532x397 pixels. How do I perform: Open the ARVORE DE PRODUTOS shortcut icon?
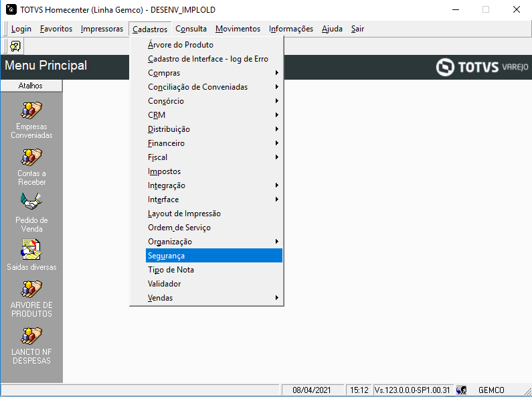click(31, 289)
